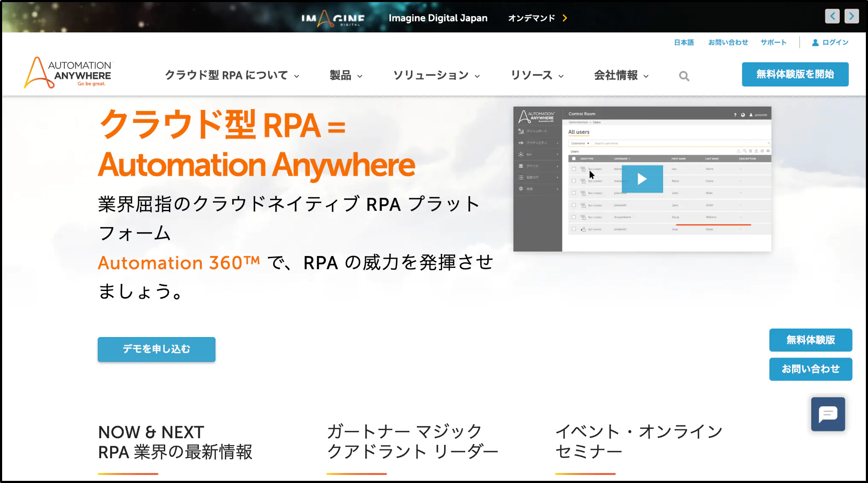
Task: Open the search magnifier icon
Action: 684,76
